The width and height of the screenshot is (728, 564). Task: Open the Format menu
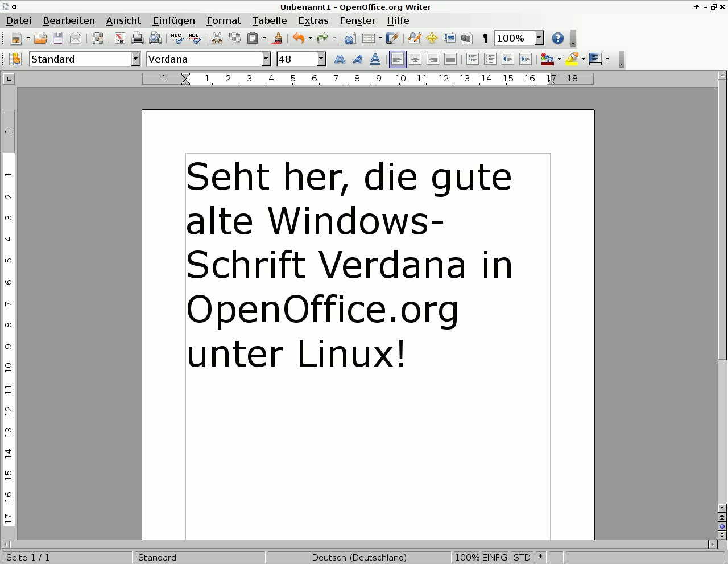click(224, 20)
